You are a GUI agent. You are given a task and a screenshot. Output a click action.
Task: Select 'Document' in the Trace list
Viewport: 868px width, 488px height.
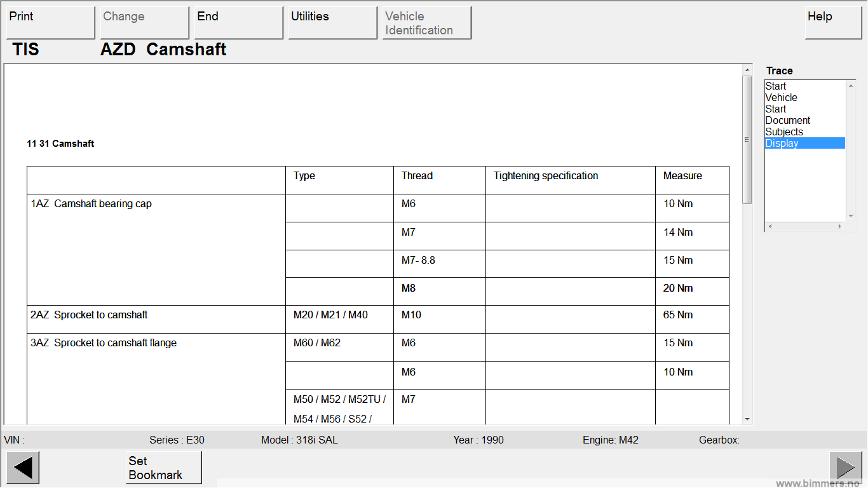(787, 121)
